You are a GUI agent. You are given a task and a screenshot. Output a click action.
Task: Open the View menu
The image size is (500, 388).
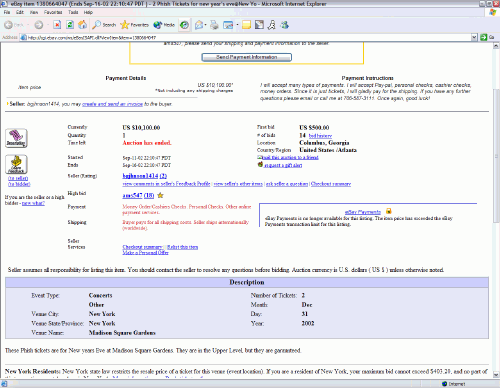pos(34,12)
